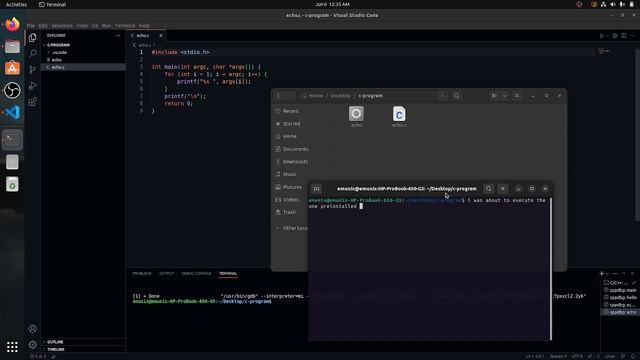
Task: Open Documents in the Files sidebar
Action: [296, 149]
